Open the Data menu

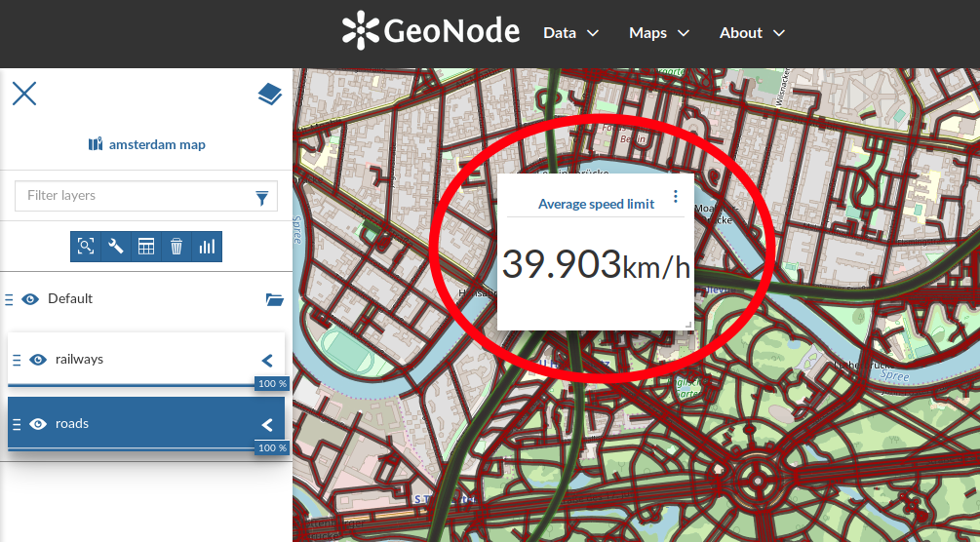tap(571, 33)
